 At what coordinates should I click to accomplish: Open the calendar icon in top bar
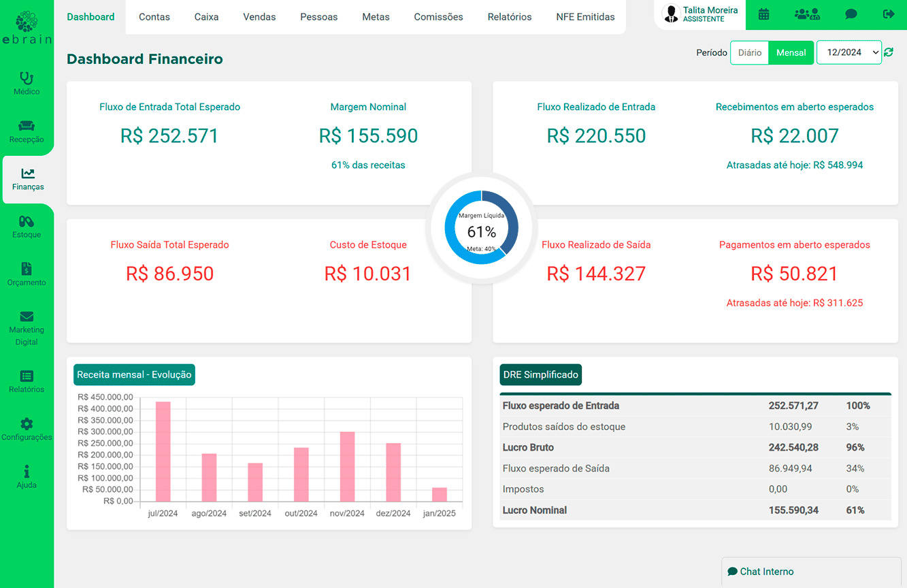point(763,14)
